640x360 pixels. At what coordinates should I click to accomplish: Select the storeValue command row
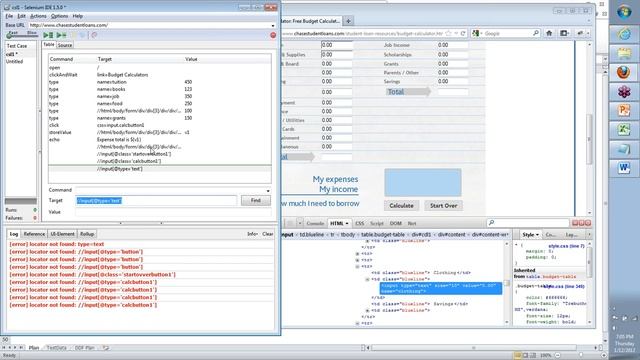pyautogui.click(x=160, y=132)
